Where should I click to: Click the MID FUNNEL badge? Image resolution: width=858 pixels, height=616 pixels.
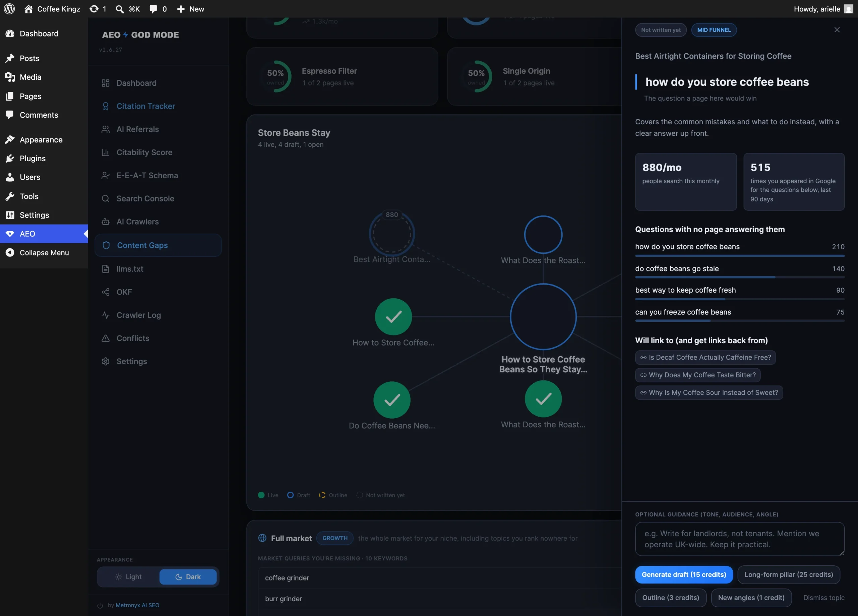click(x=714, y=30)
